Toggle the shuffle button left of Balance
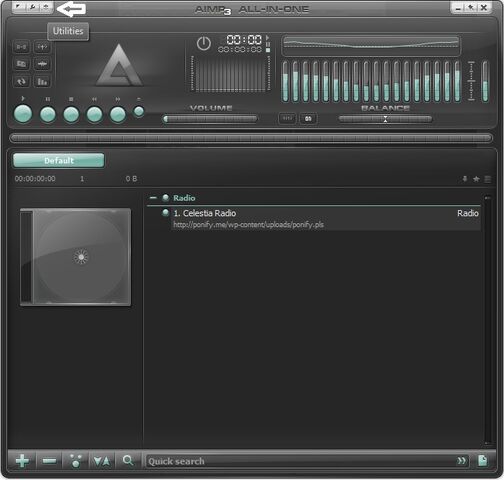504x480 pixels. (287, 118)
